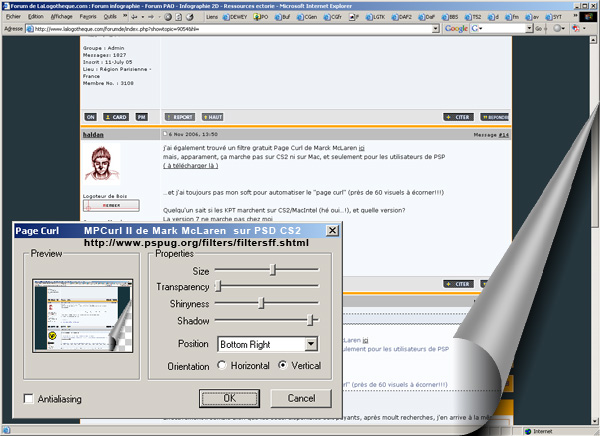Open the DEWEY link in Links bar
Image resolution: width=600 pixels, height=436 pixels.
point(235,17)
